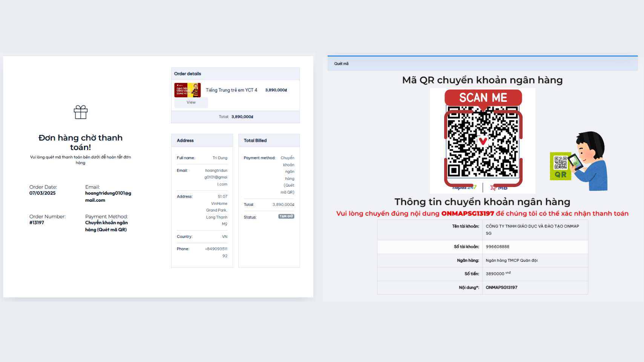Screen dimensions: 644x362
Task: Click the TẠM GIỮ status badge
Action: coord(286,216)
